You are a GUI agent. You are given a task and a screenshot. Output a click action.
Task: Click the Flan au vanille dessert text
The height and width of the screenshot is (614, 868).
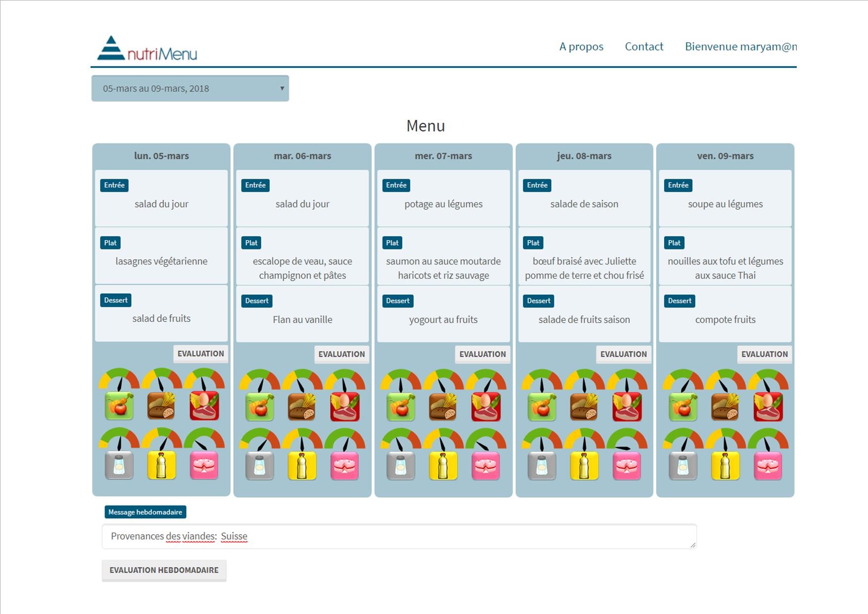[x=302, y=319]
